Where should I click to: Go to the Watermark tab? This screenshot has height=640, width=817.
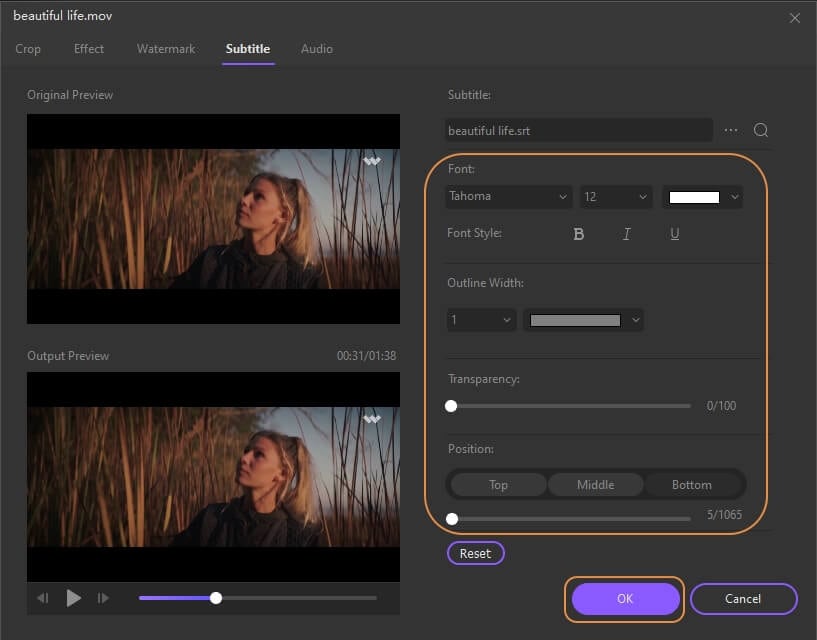166,49
